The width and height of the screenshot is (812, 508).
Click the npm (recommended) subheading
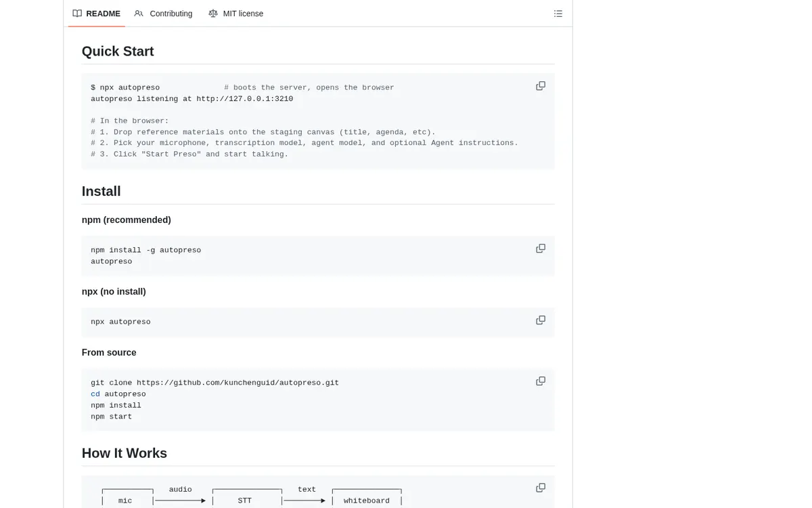click(127, 220)
